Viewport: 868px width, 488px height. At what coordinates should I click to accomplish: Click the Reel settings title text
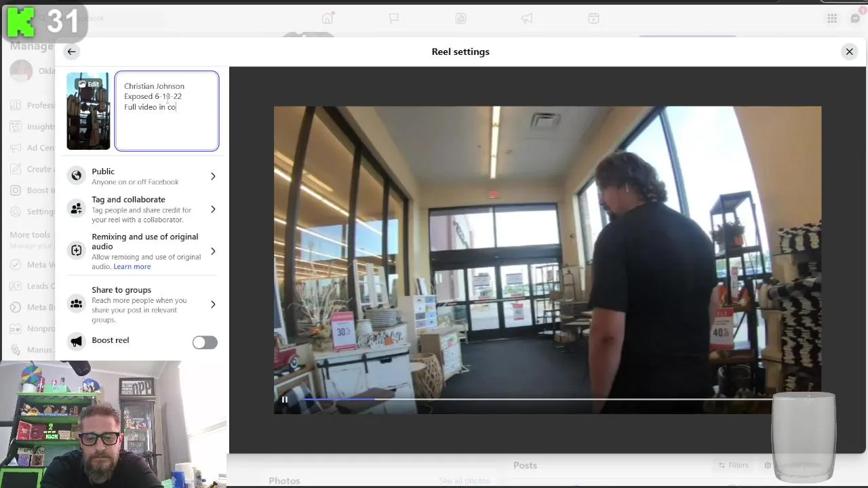[460, 52]
